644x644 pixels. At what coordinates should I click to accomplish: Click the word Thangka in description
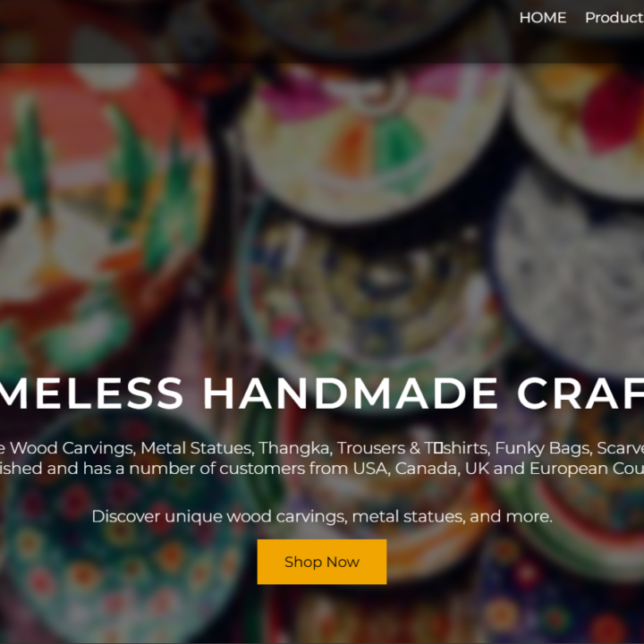coord(294,448)
